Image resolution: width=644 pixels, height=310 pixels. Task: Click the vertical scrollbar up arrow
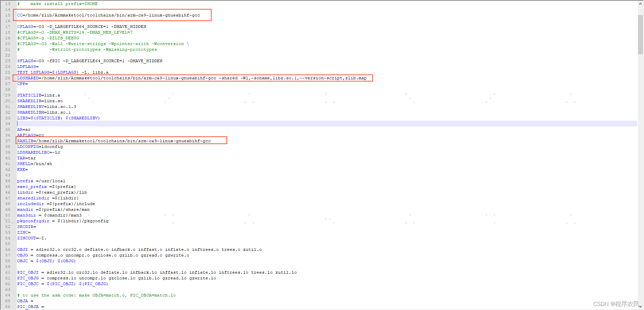pos(640,4)
